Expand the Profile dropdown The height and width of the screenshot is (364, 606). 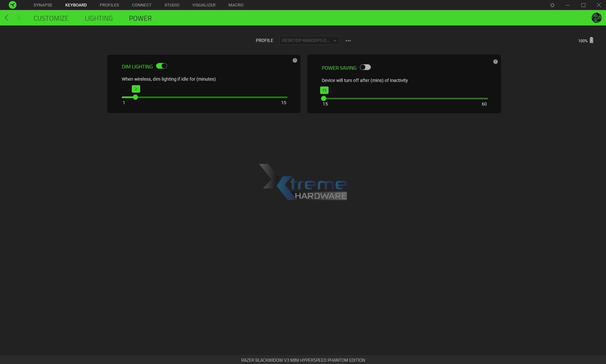[x=309, y=41]
